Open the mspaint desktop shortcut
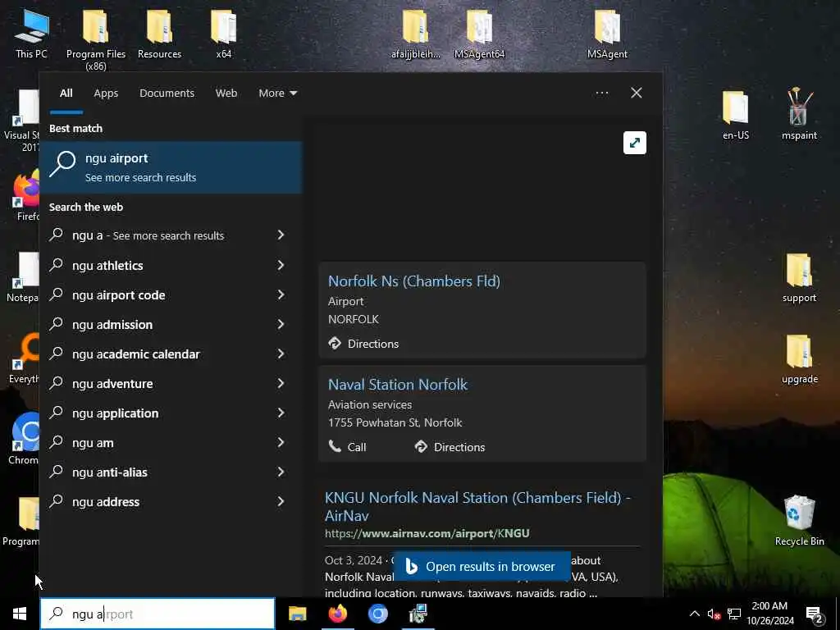This screenshot has width=840, height=630. click(799, 114)
